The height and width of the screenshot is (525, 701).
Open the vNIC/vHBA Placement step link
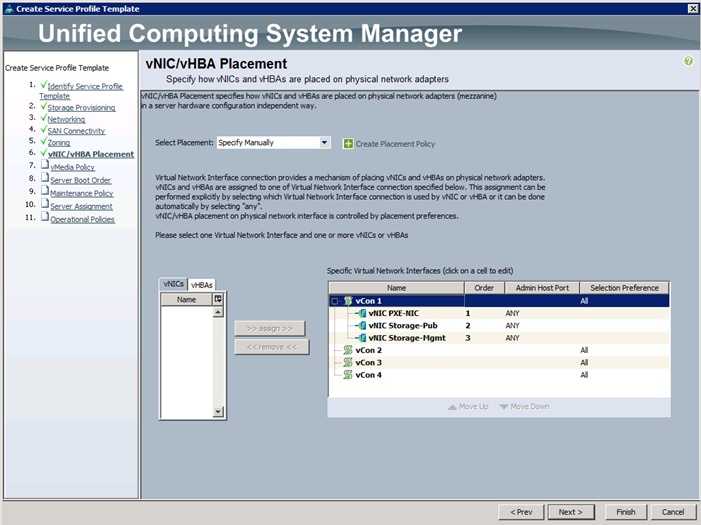91,154
